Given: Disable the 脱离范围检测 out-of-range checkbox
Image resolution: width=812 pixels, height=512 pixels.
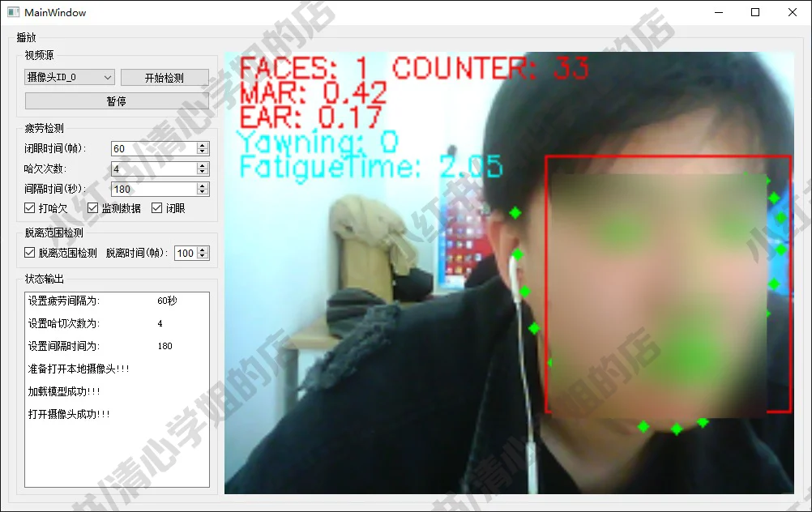Looking at the screenshot, I should pyautogui.click(x=31, y=252).
